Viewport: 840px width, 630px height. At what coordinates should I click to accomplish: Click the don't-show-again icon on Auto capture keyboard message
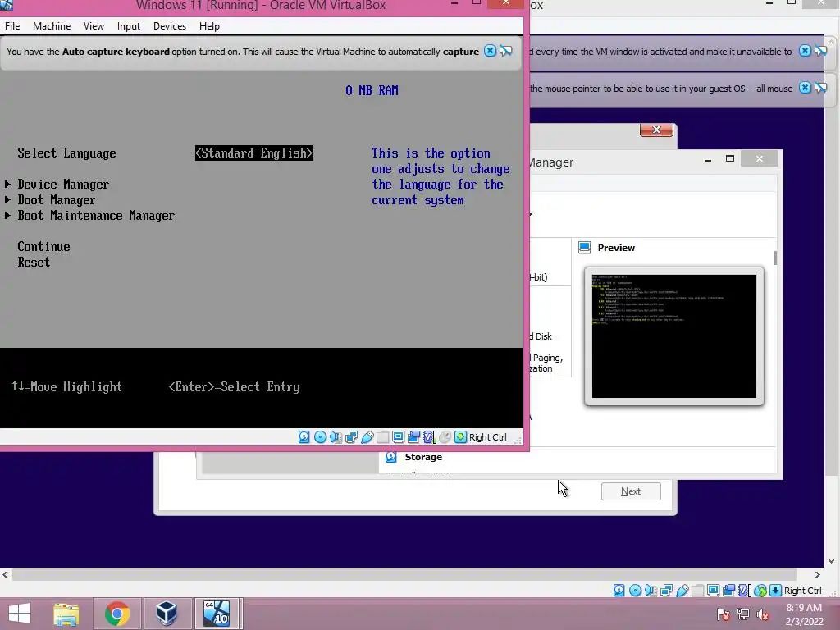[x=505, y=51]
